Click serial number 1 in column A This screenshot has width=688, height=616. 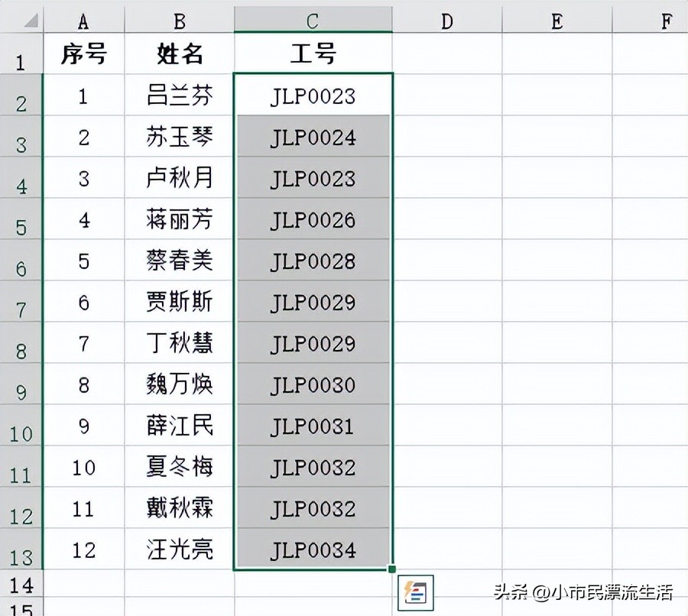click(x=84, y=95)
